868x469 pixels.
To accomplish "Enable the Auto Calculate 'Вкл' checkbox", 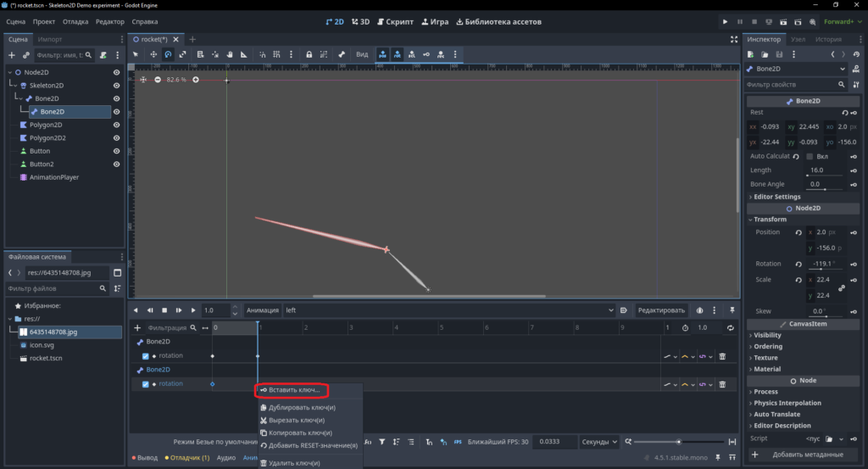I will pyautogui.click(x=810, y=156).
